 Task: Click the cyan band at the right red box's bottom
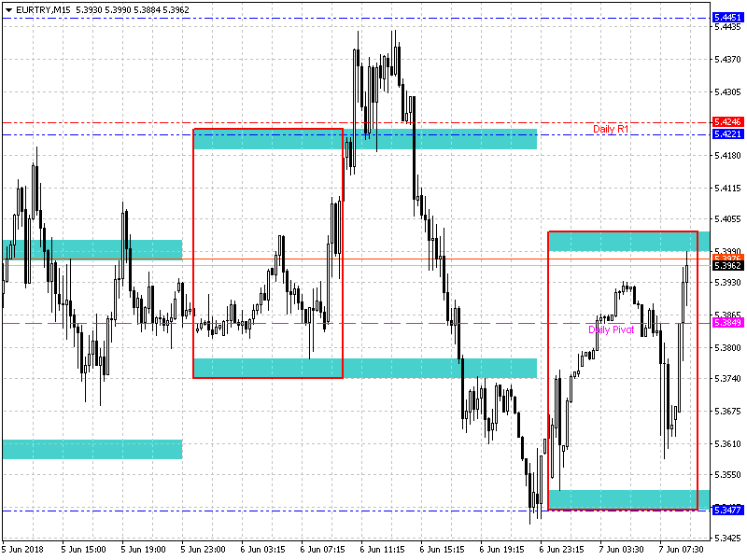pos(622,498)
